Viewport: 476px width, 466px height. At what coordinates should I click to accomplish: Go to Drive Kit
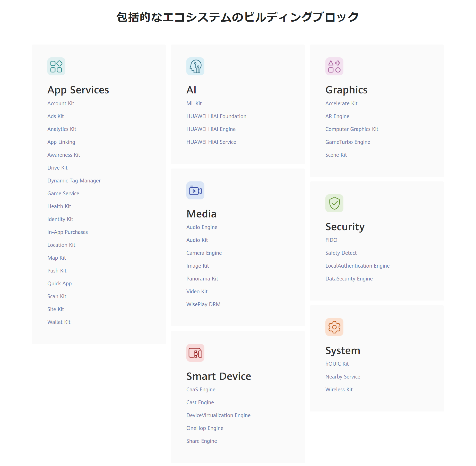click(x=57, y=168)
